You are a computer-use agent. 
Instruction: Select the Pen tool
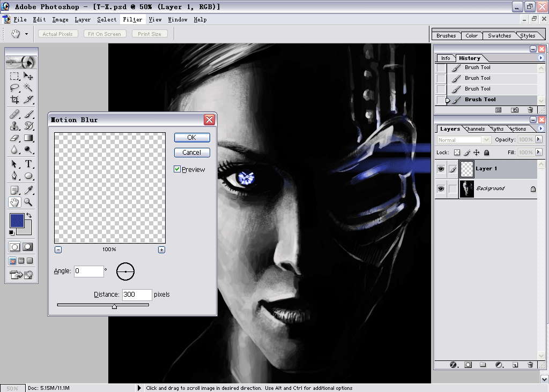pos(14,176)
